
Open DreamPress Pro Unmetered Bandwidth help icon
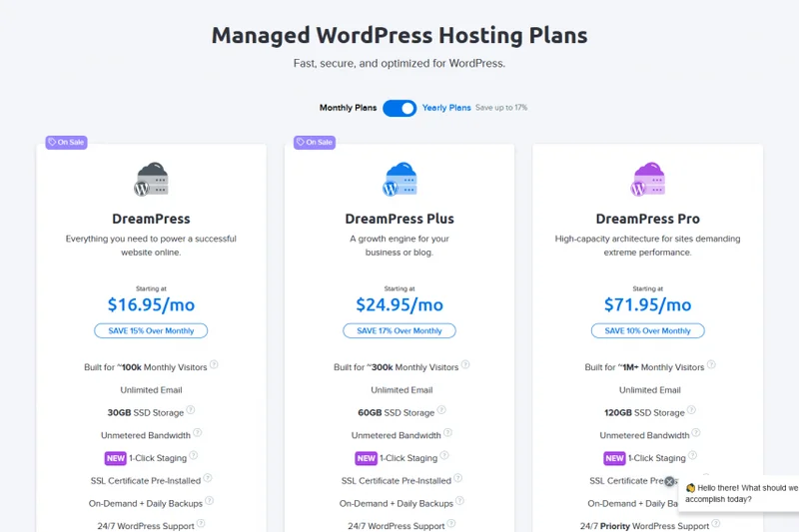[x=696, y=433]
